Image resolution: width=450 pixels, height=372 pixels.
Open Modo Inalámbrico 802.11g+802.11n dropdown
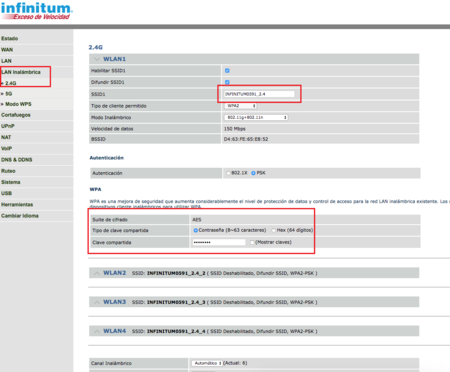click(x=256, y=117)
